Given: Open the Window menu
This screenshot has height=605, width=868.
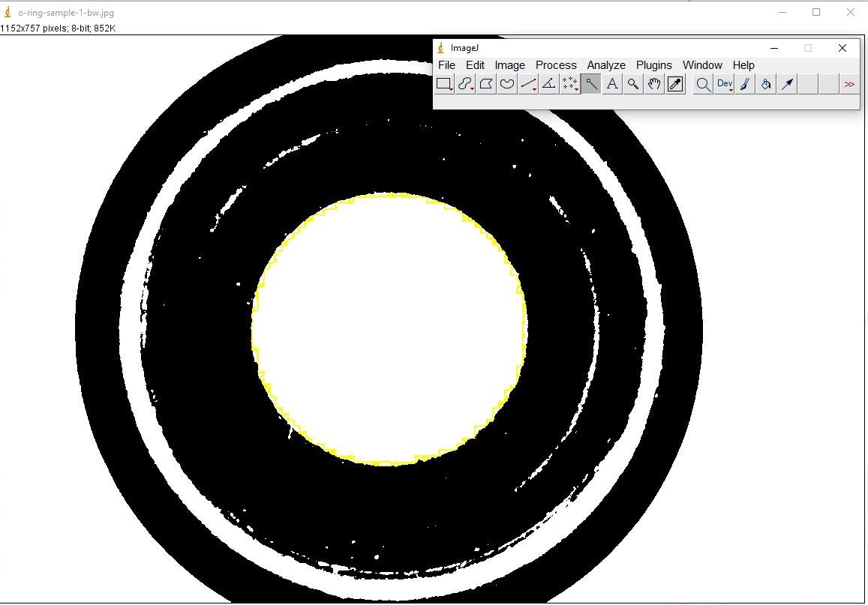Looking at the screenshot, I should point(702,65).
